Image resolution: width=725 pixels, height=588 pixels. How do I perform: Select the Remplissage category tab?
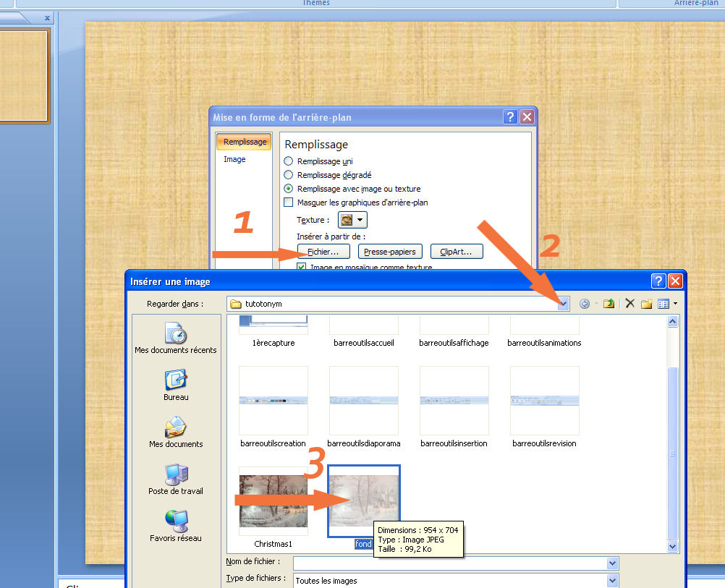click(244, 142)
